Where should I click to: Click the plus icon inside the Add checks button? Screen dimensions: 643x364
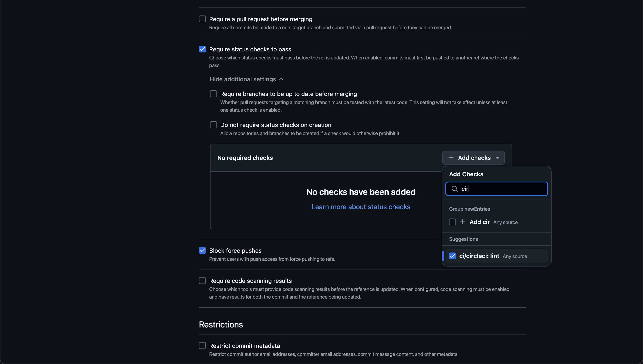(451, 158)
